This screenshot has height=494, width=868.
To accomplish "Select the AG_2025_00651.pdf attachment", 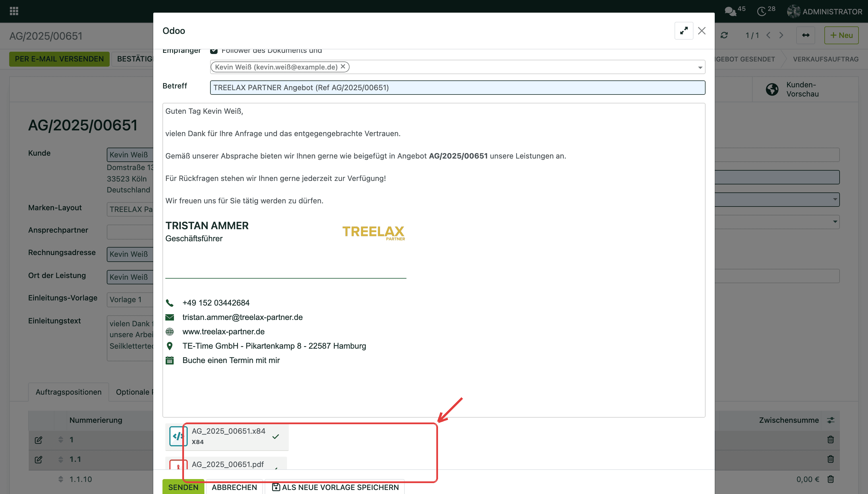I will pyautogui.click(x=228, y=464).
